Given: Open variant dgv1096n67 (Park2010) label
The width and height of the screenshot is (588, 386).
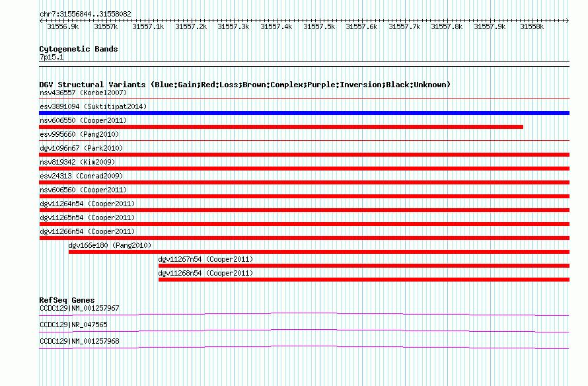Looking at the screenshot, I should click(x=81, y=148).
